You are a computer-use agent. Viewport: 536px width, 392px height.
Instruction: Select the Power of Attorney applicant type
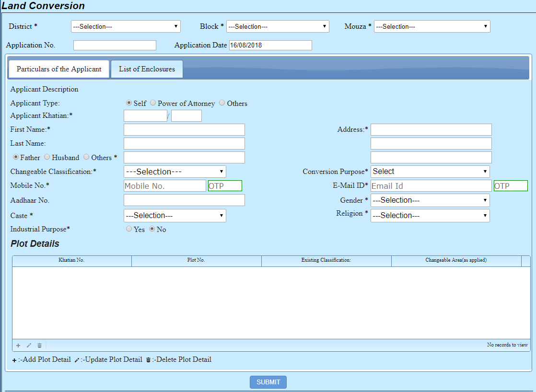tap(153, 103)
